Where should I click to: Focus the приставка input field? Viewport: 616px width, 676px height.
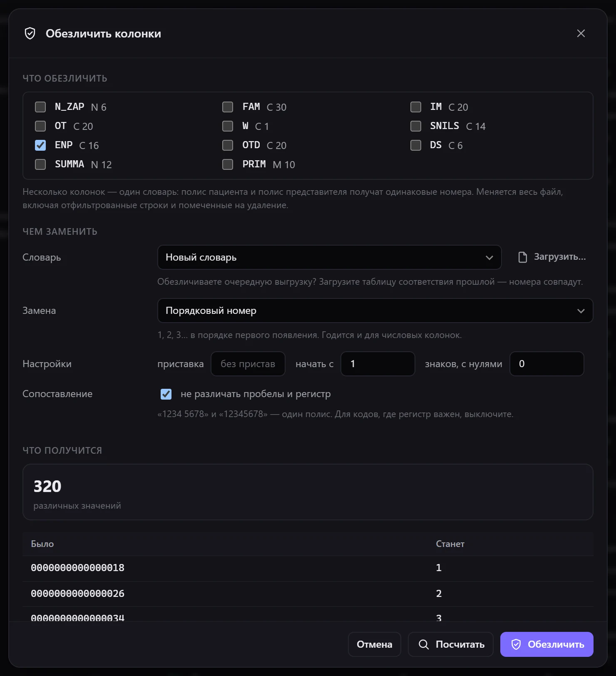[x=248, y=364]
